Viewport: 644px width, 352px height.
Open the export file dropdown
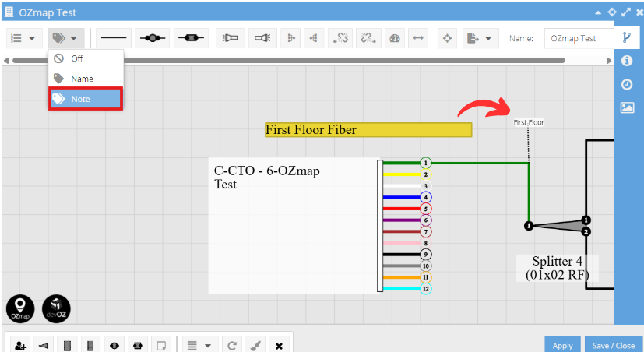(x=480, y=38)
